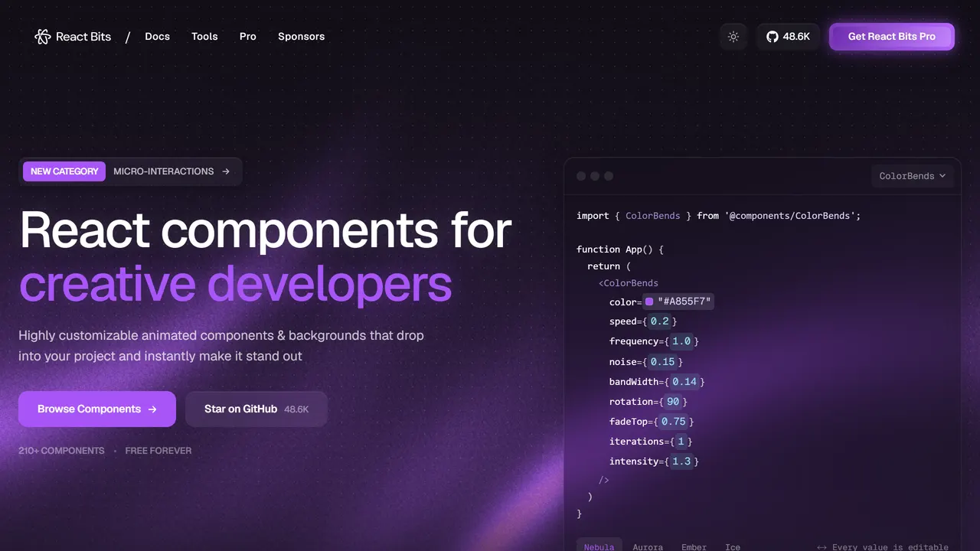Click the 210+ COMPONENTS text

(61, 451)
